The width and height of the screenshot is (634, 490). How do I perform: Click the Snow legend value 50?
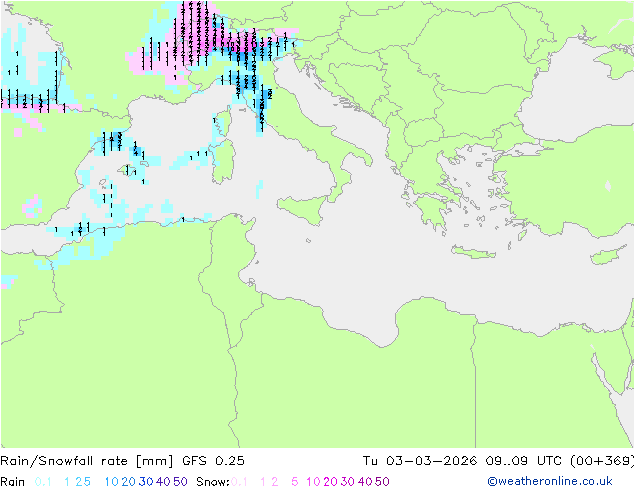382,482
